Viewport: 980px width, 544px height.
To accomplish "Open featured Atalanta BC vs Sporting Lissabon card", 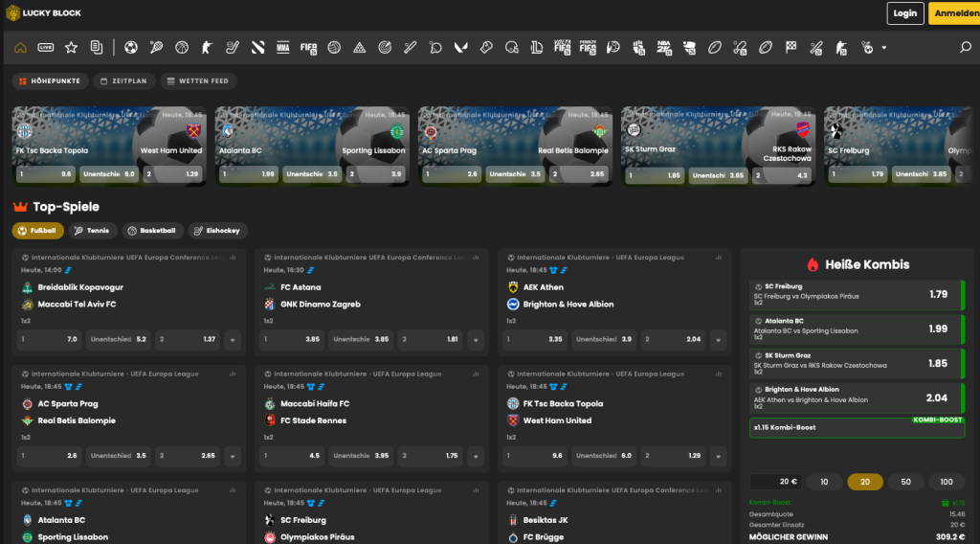I will (x=312, y=147).
